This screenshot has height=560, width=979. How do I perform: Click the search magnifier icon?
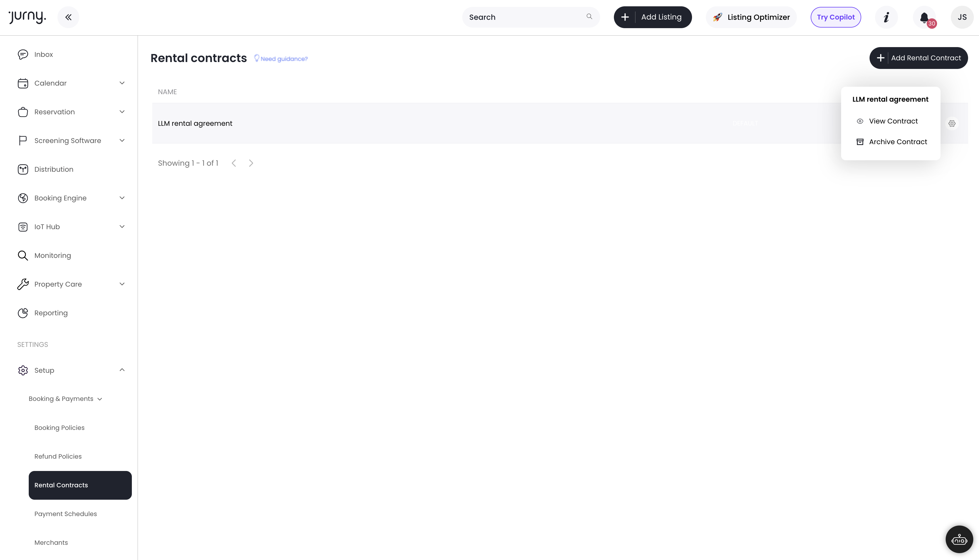(x=589, y=17)
